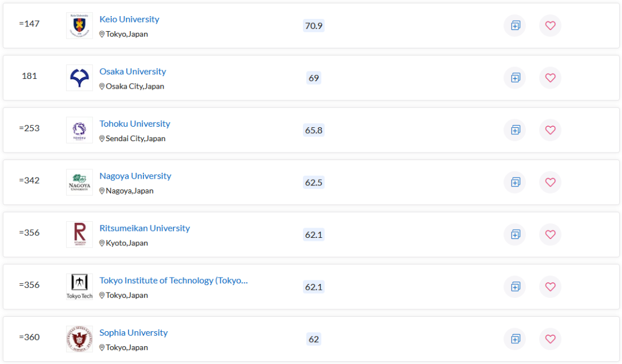This screenshot has height=364, width=622.
Task: Click heart icon for Tokyo Institute of Technology
Action: pos(550,287)
